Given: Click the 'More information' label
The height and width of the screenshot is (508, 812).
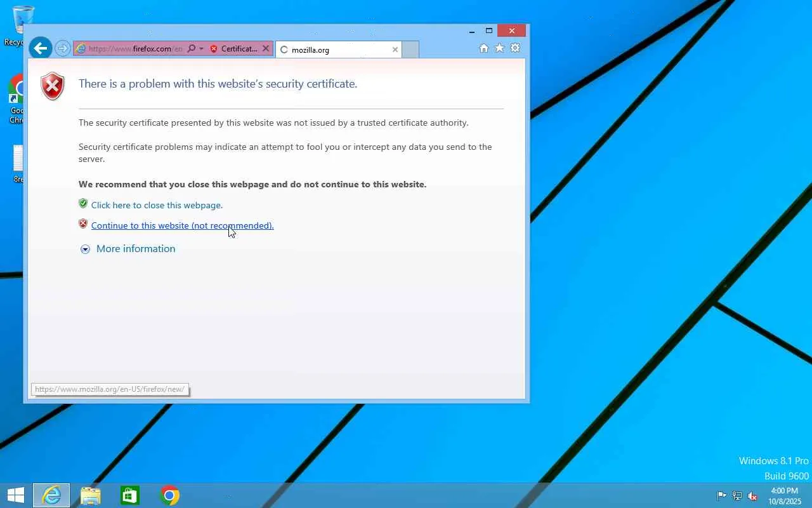Looking at the screenshot, I should coord(136,248).
